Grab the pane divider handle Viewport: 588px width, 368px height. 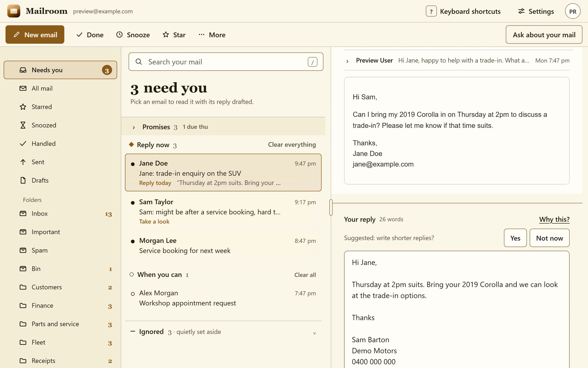click(331, 207)
